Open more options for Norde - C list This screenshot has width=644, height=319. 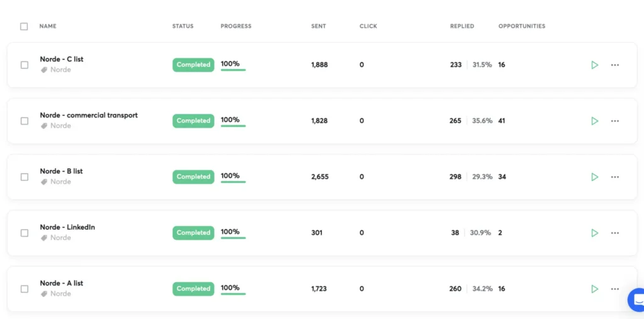[x=615, y=65]
